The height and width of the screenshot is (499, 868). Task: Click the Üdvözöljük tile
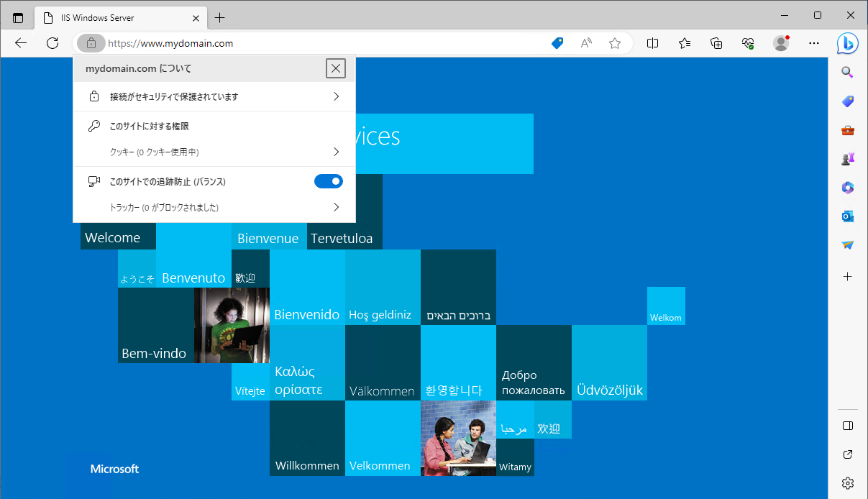609,363
